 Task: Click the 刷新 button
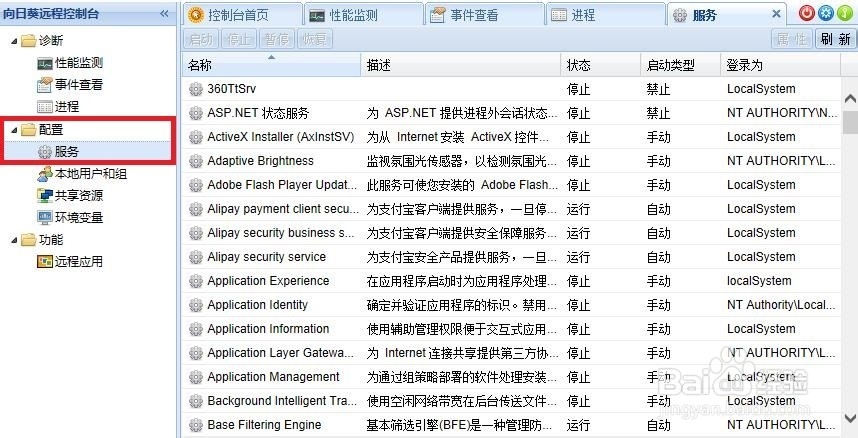[836, 39]
